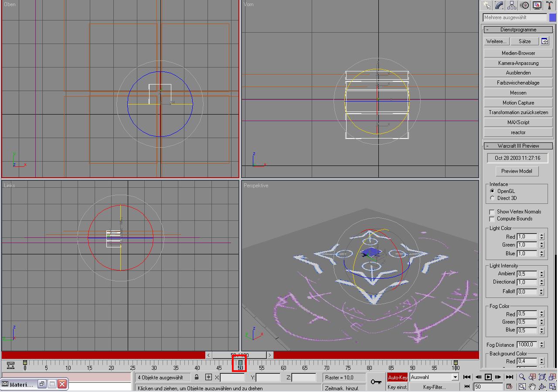Click the Preview Model button

pos(517,171)
